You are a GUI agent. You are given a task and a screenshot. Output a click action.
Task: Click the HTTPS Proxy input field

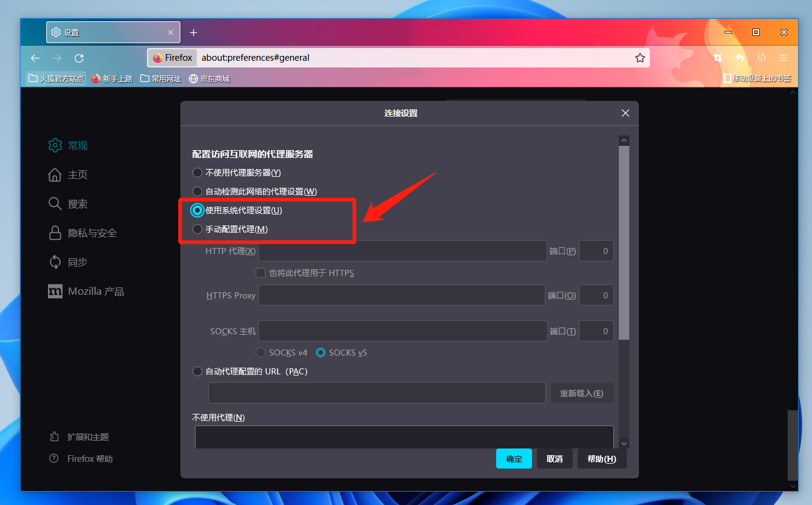tap(401, 295)
